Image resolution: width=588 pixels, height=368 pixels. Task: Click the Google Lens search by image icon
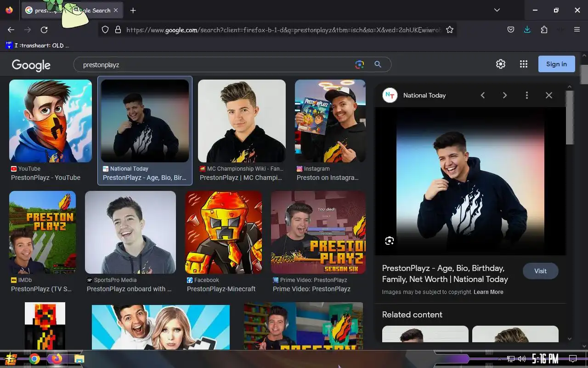coord(360,64)
